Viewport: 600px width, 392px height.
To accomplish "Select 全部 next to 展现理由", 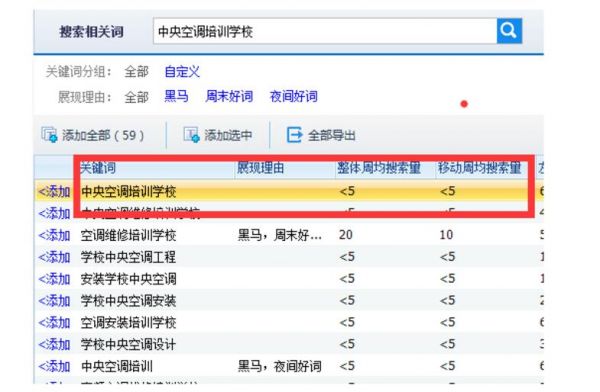I will 136,97.
